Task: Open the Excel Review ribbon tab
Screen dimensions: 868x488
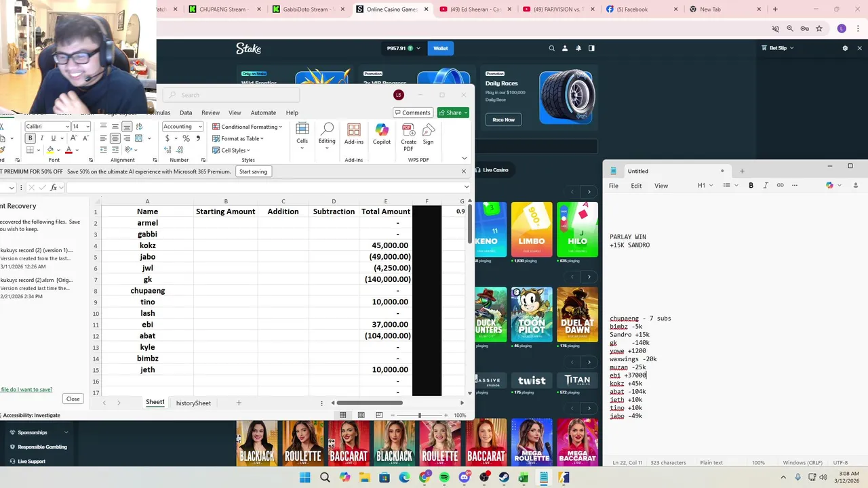Action: tap(210, 113)
